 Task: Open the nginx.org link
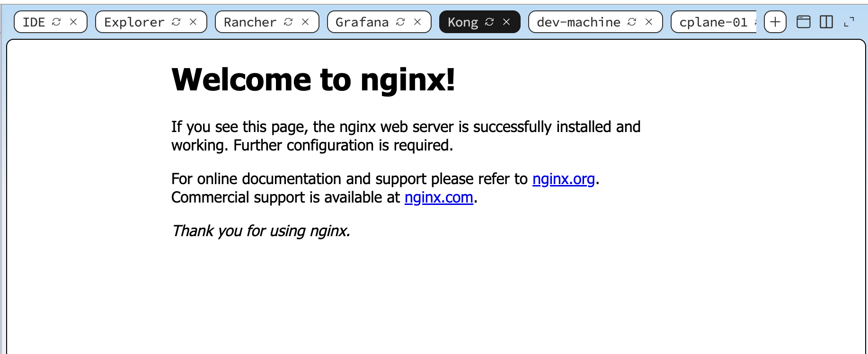[563, 179]
